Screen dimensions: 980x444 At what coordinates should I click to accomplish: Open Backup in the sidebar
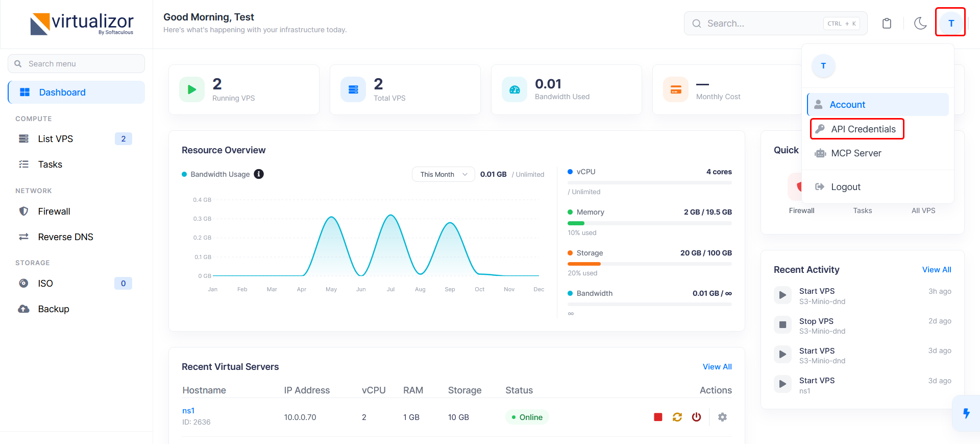[x=77, y=309]
